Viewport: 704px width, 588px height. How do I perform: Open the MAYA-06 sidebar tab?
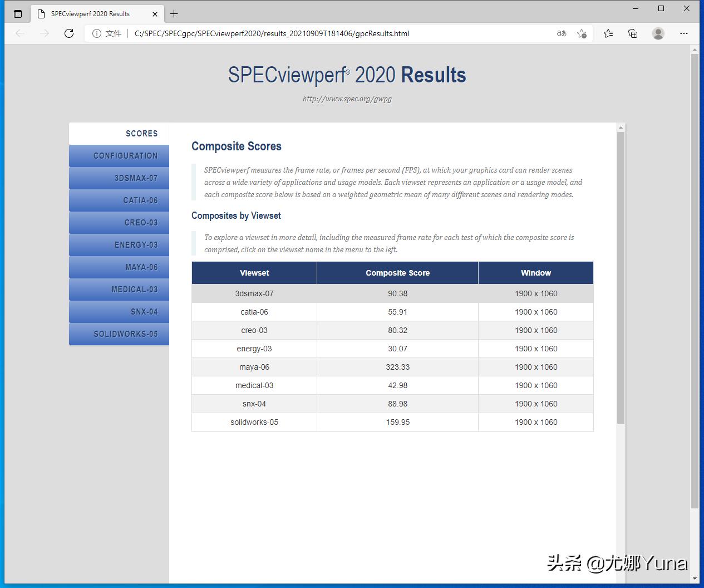pyautogui.click(x=119, y=267)
